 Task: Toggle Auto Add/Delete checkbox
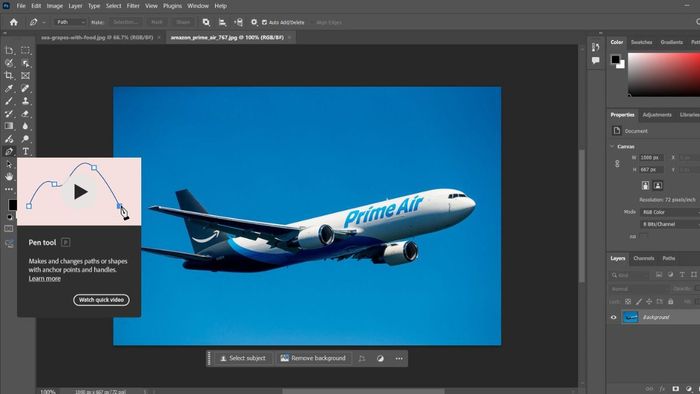tap(264, 22)
